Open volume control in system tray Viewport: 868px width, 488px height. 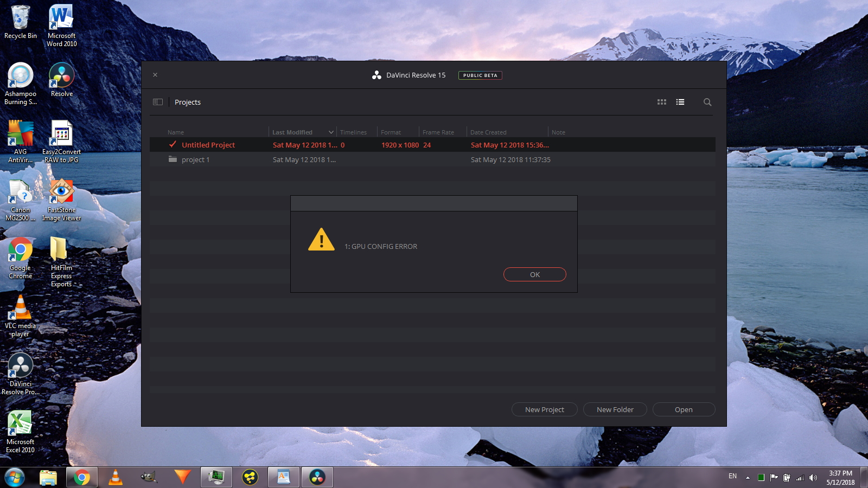click(x=813, y=478)
